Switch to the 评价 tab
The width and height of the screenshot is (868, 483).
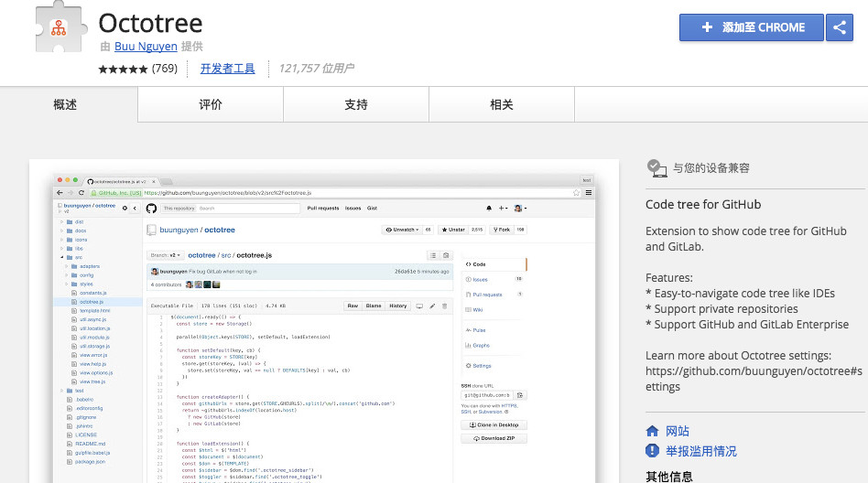(211, 104)
